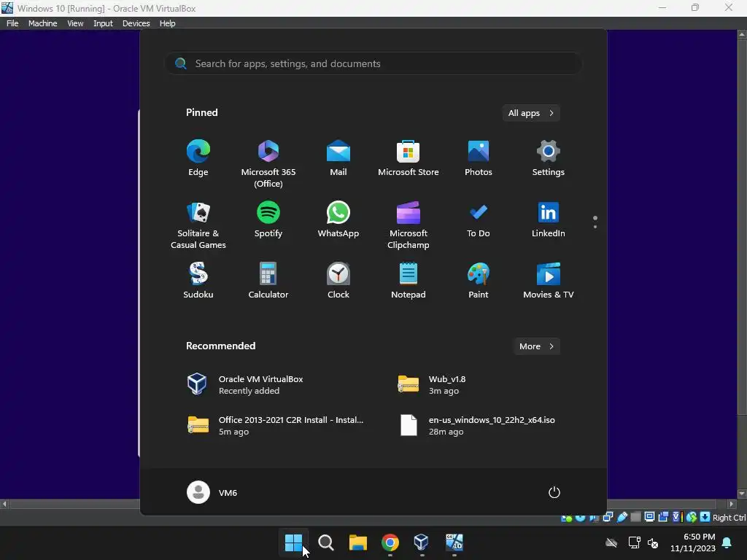
Task: Launch Calculator
Action: (268, 281)
